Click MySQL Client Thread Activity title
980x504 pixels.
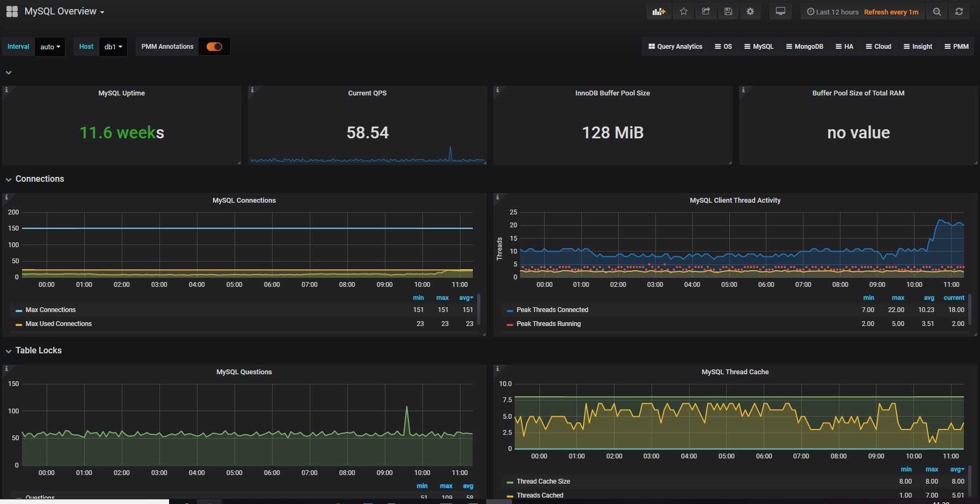click(735, 201)
